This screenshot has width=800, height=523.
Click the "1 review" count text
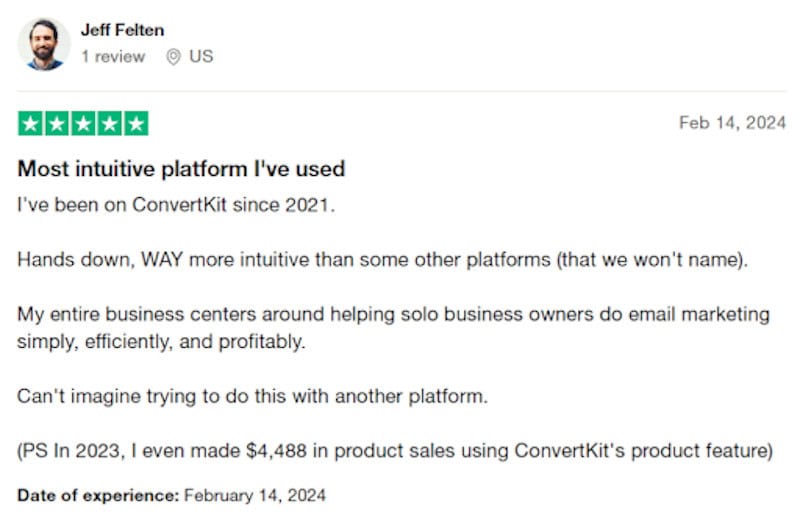(x=112, y=57)
